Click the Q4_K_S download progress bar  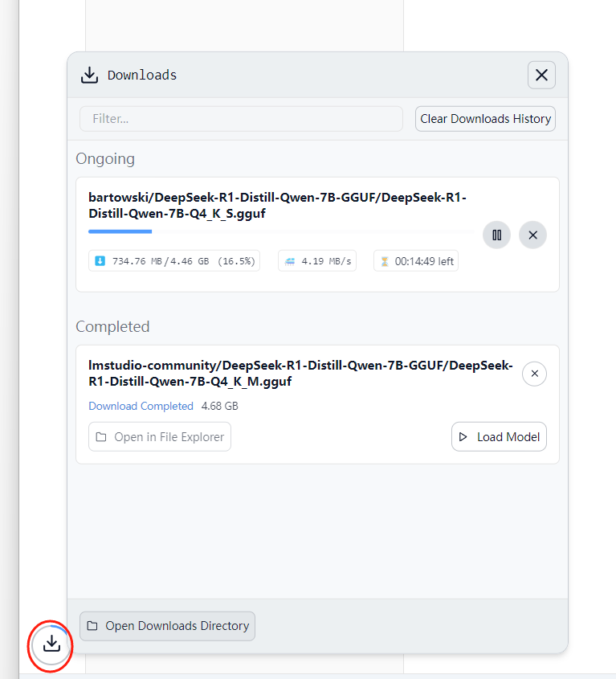point(281,231)
